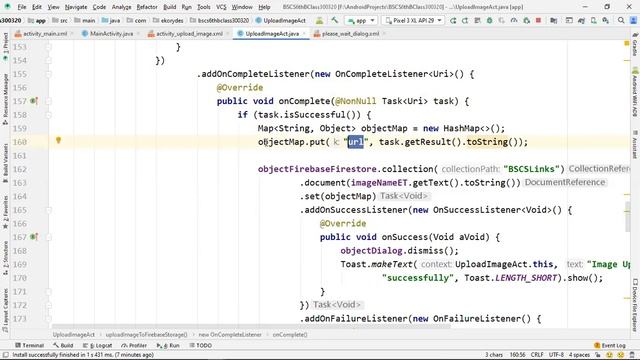Collapse the code fold marker at line 158
This screenshot has height=360, width=640.
tap(49, 115)
